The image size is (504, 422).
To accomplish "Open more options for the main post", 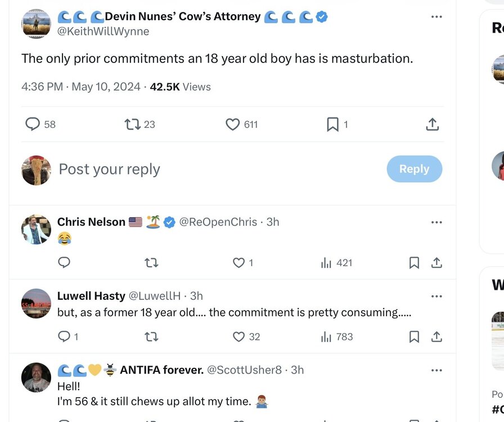I will 436,17.
